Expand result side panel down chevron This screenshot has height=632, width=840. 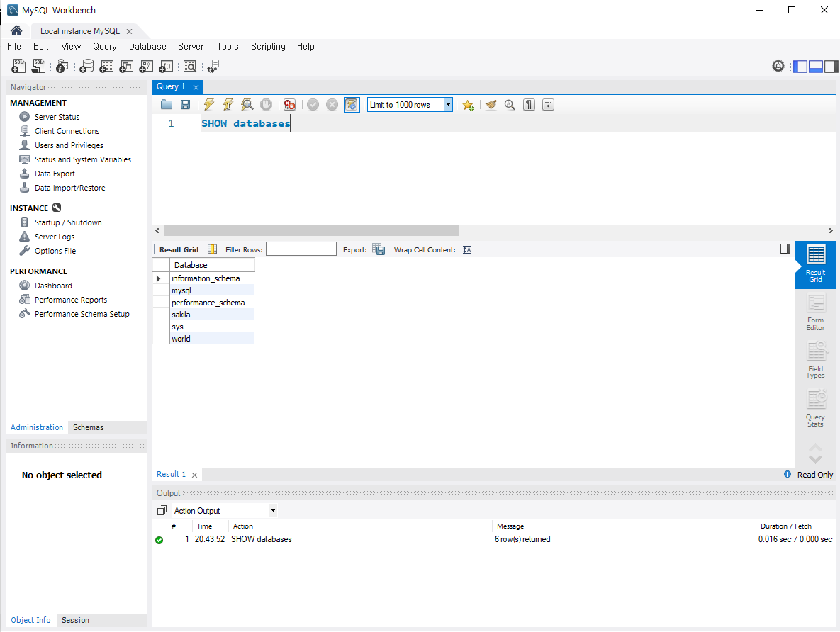(815, 460)
